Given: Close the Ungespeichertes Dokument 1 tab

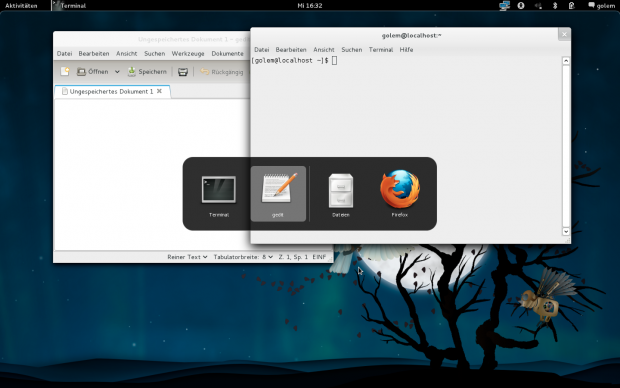Looking at the screenshot, I should [159, 91].
